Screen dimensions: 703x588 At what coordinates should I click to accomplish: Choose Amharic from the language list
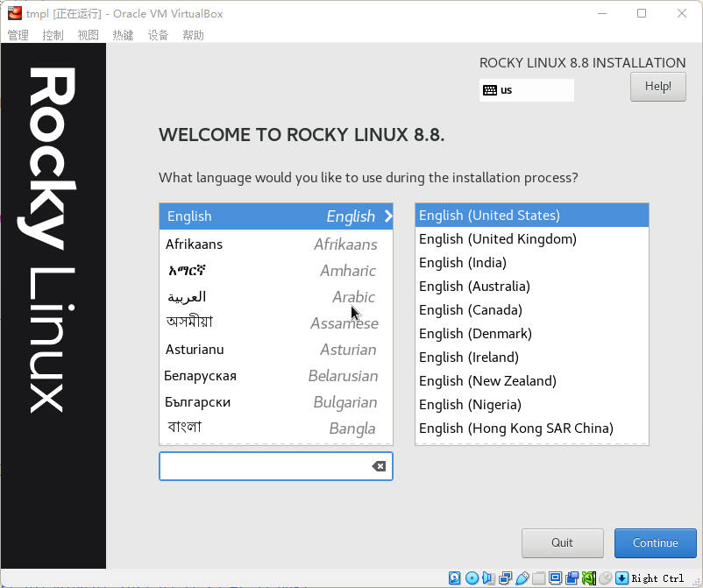pos(276,271)
